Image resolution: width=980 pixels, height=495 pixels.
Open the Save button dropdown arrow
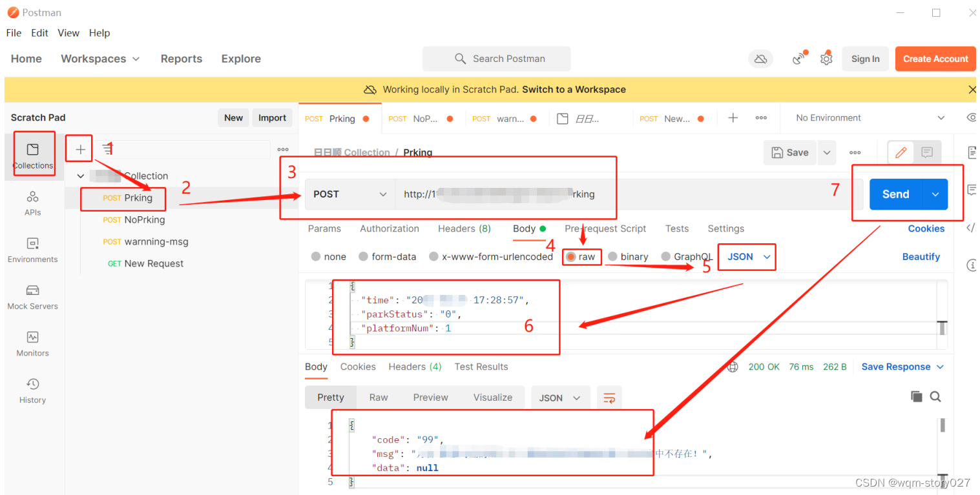(827, 152)
